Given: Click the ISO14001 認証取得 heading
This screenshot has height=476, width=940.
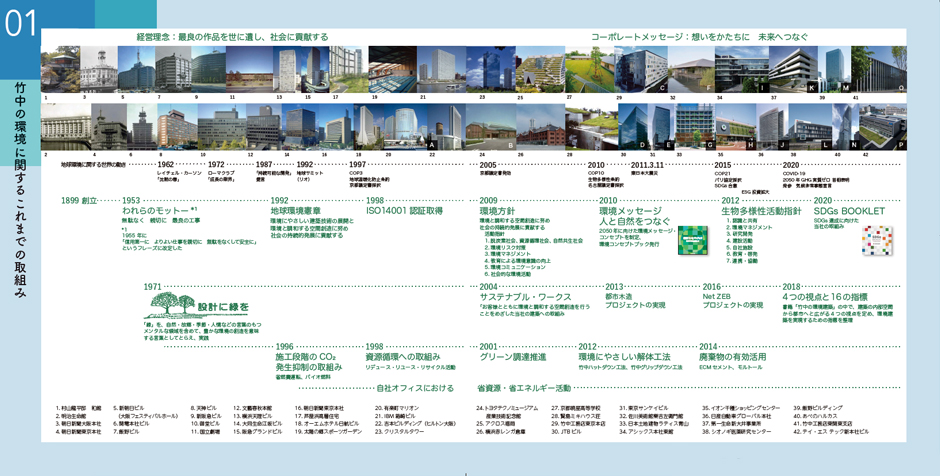Looking at the screenshot, I should [403, 211].
